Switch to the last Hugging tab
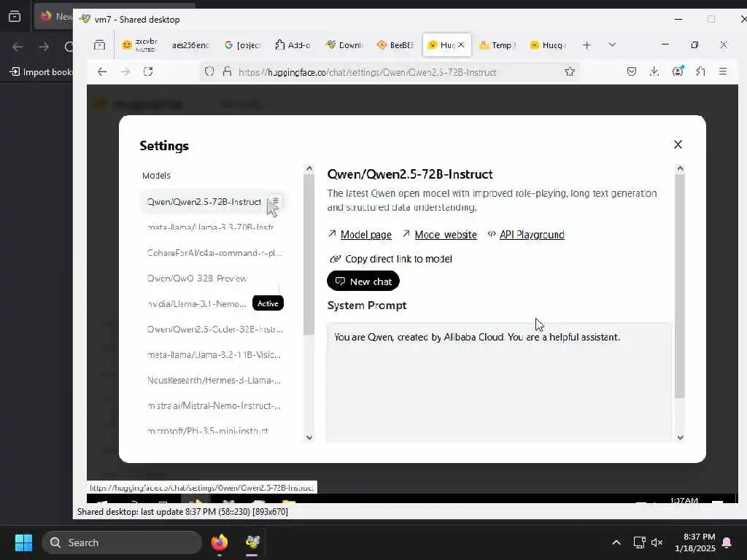Screen dimensions: 747x560 click(548, 45)
